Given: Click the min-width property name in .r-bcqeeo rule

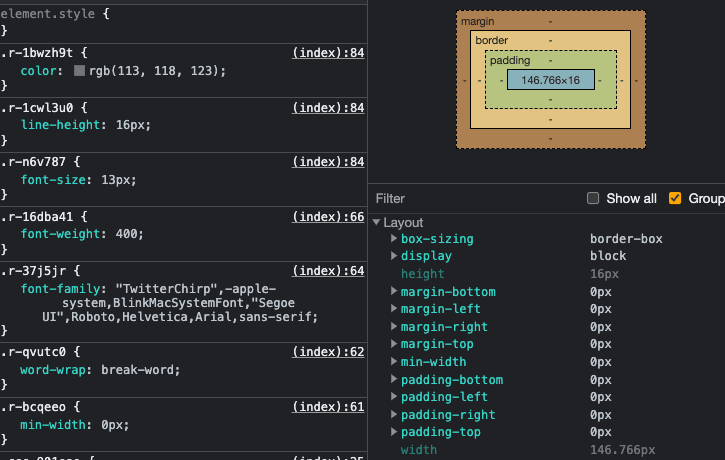Looking at the screenshot, I should pos(53,425).
